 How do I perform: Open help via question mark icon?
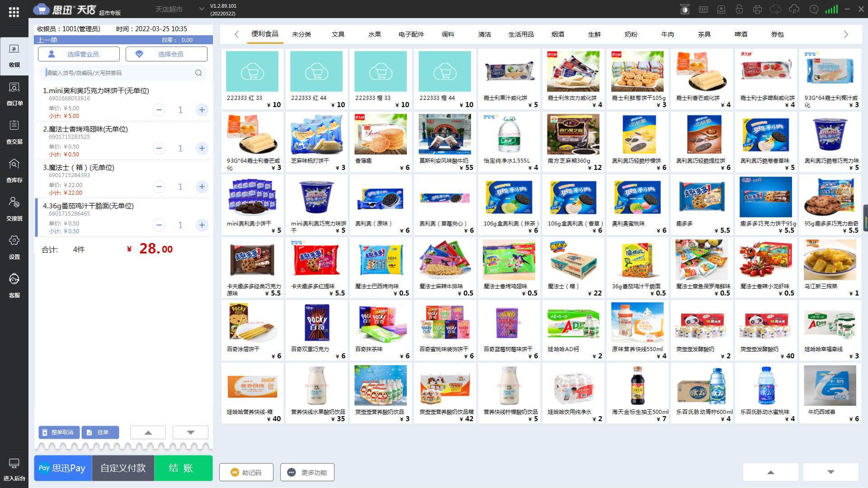(814, 9)
